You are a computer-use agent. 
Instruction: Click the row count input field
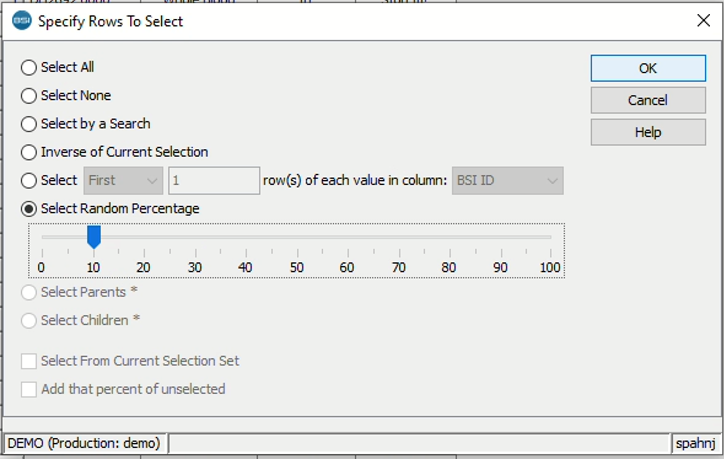(x=214, y=181)
